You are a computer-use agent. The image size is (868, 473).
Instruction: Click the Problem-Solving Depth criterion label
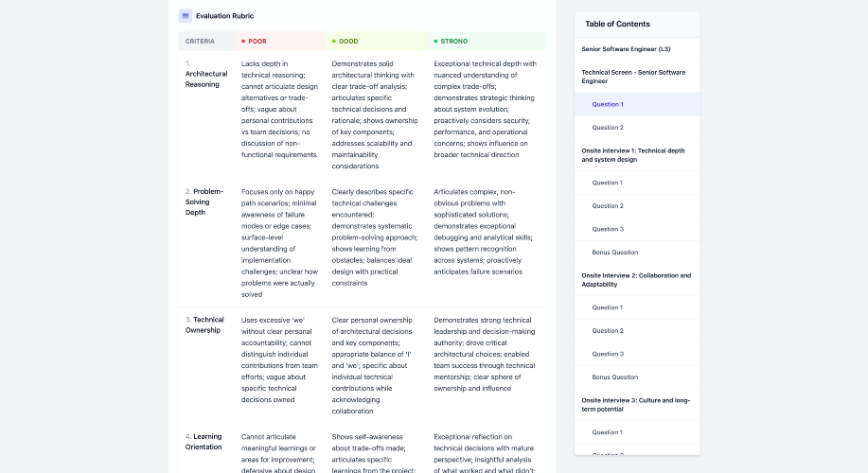click(204, 201)
